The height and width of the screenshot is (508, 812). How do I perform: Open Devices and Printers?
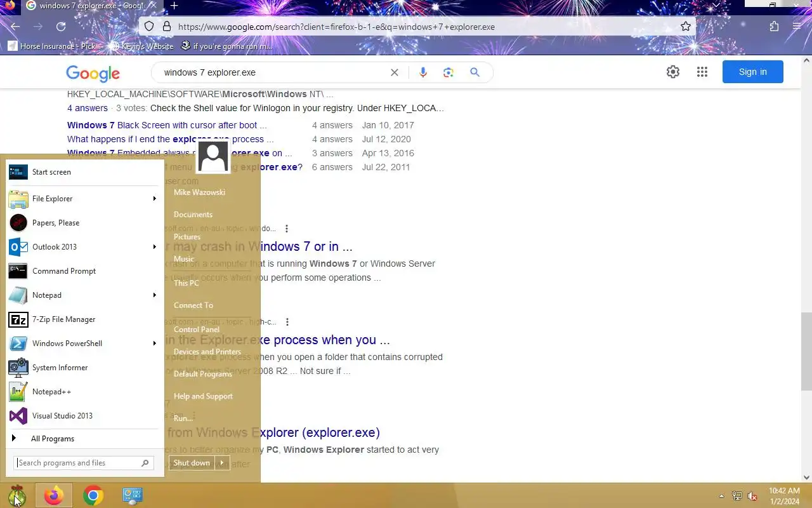click(x=207, y=352)
